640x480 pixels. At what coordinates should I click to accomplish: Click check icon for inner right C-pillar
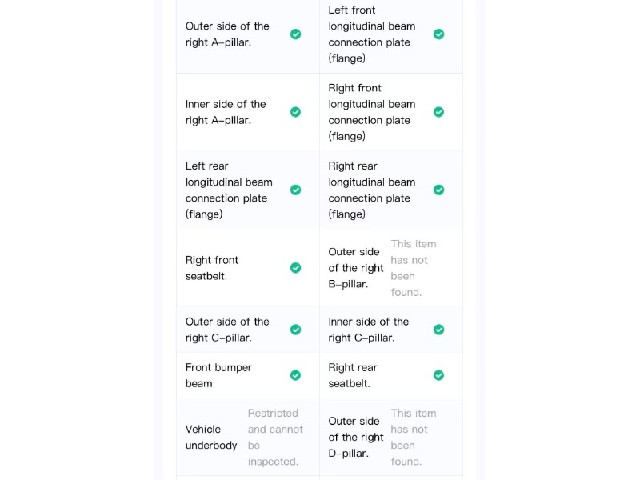pos(439,329)
